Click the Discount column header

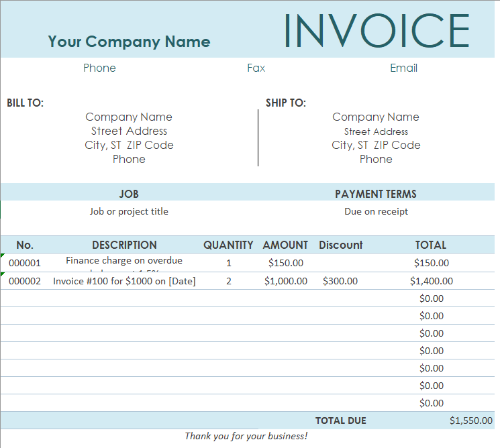click(x=340, y=245)
